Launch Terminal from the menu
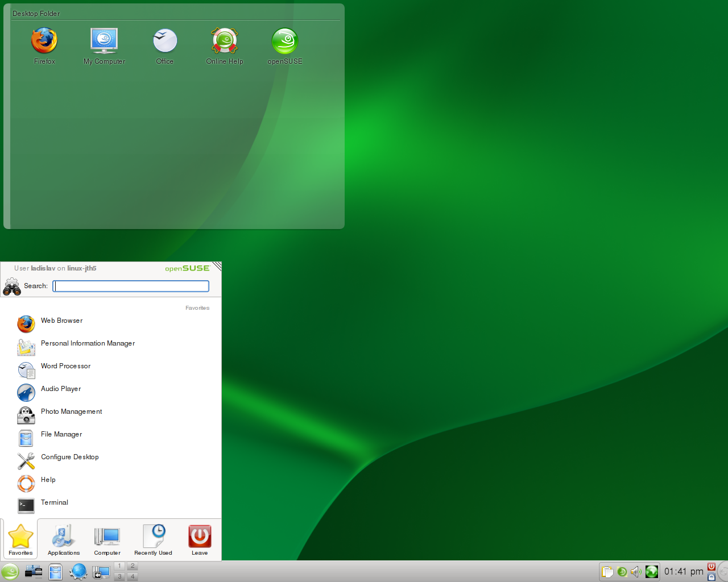This screenshot has height=582, width=728. pyautogui.click(x=111, y=506)
